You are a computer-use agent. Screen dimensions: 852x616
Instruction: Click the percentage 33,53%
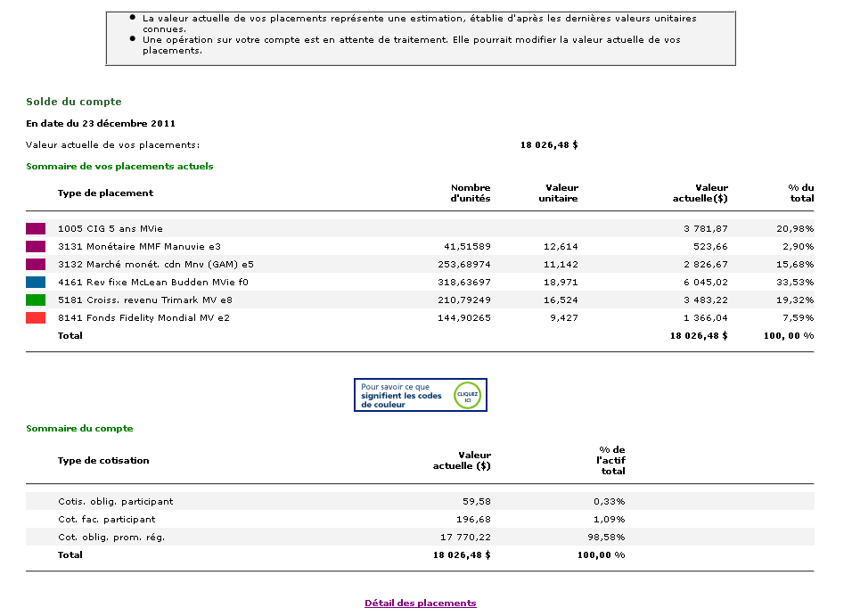coord(795,283)
